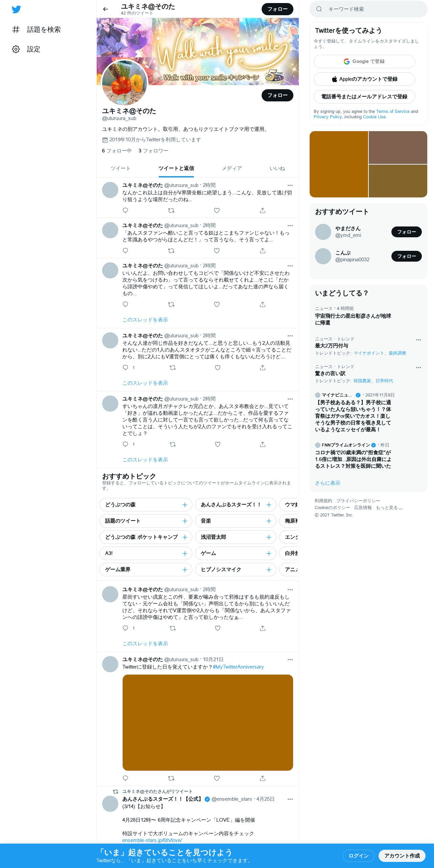Screen dimensions: 434x868
Task: Open 設定 settings gear item
Action: 26,49
